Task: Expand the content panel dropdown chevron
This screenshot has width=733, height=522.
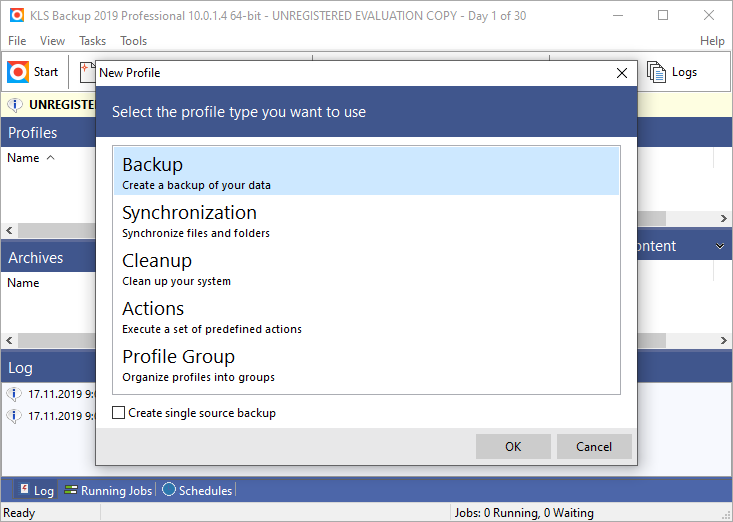Action: [720, 246]
